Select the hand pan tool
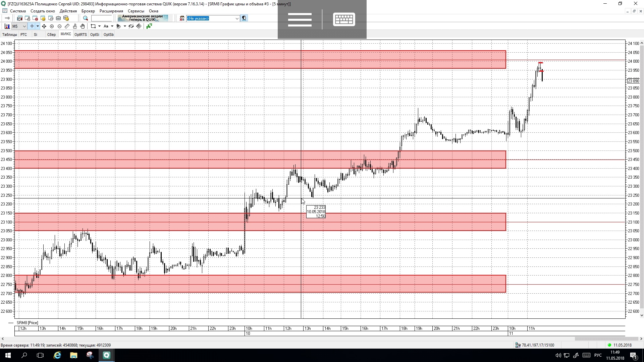Screen dimensions: 644x362 pos(83,26)
